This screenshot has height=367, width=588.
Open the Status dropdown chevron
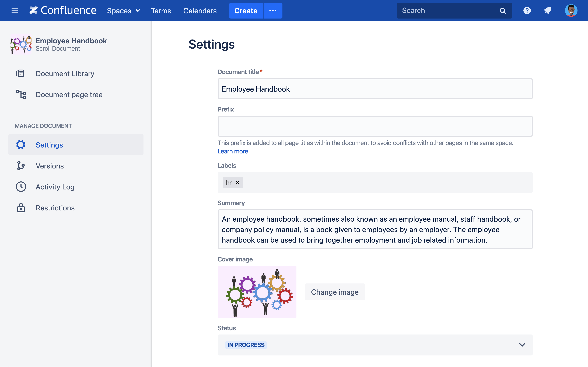tap(522, 345)
